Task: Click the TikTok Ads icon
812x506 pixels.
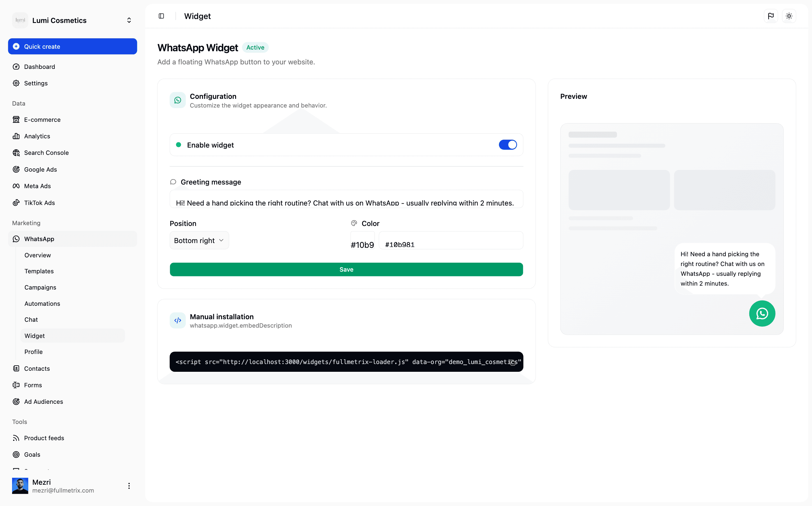Action: 16,202
